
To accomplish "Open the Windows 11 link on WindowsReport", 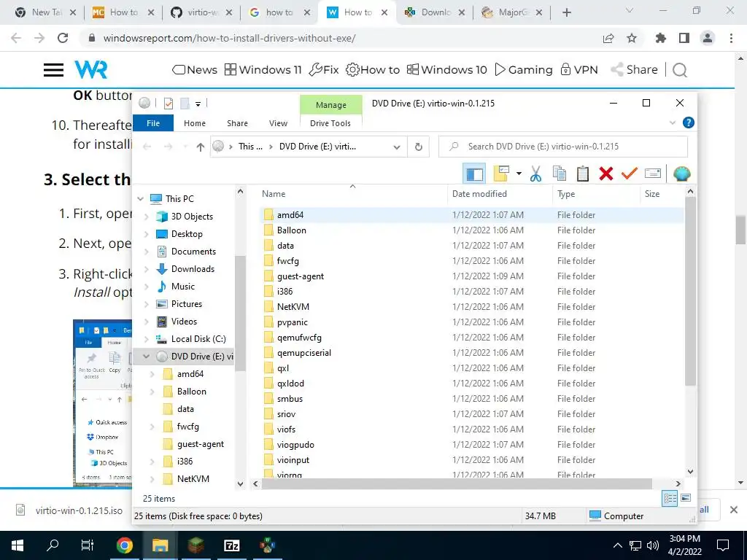I will click(263, 69).
